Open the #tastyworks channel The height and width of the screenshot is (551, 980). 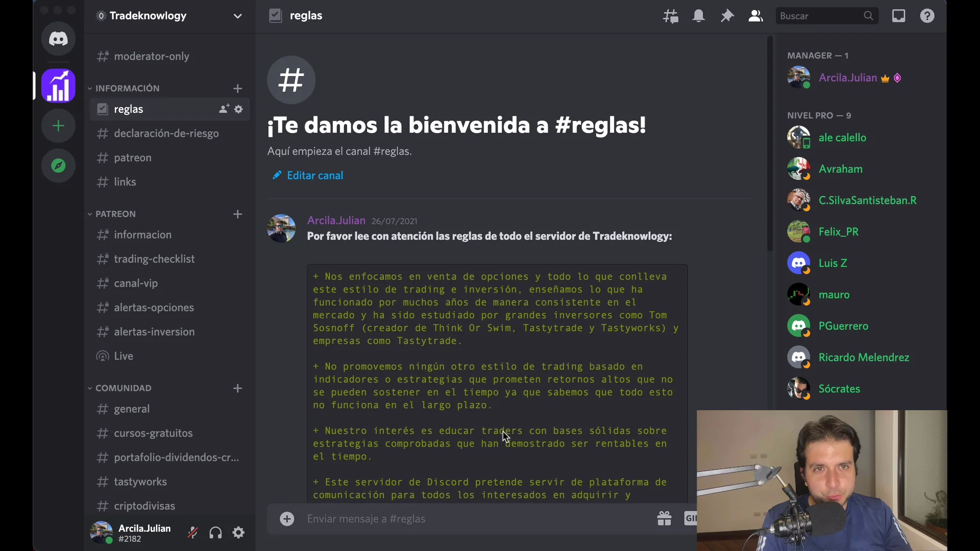click(140, 482)
